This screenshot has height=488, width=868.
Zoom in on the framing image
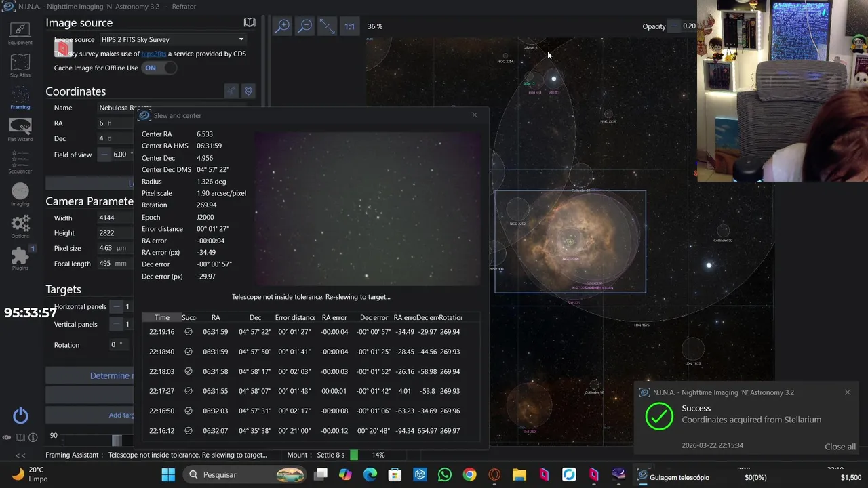[x=282, y=26]
